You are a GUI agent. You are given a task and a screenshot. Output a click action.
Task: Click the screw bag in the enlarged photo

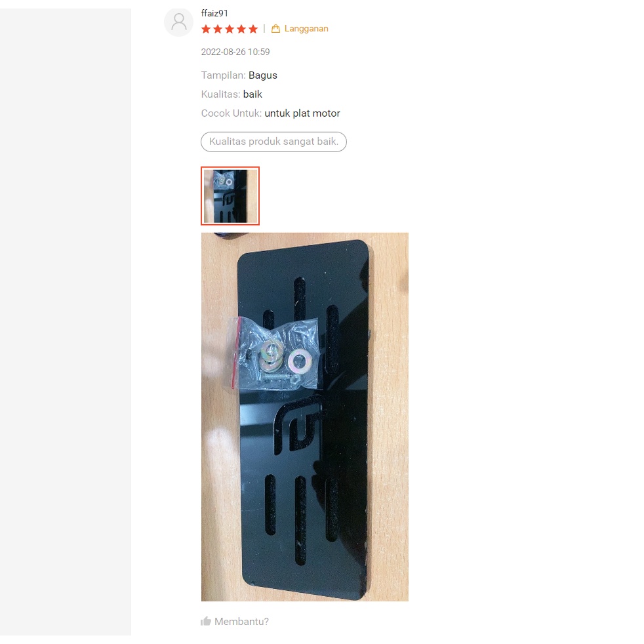273,353
